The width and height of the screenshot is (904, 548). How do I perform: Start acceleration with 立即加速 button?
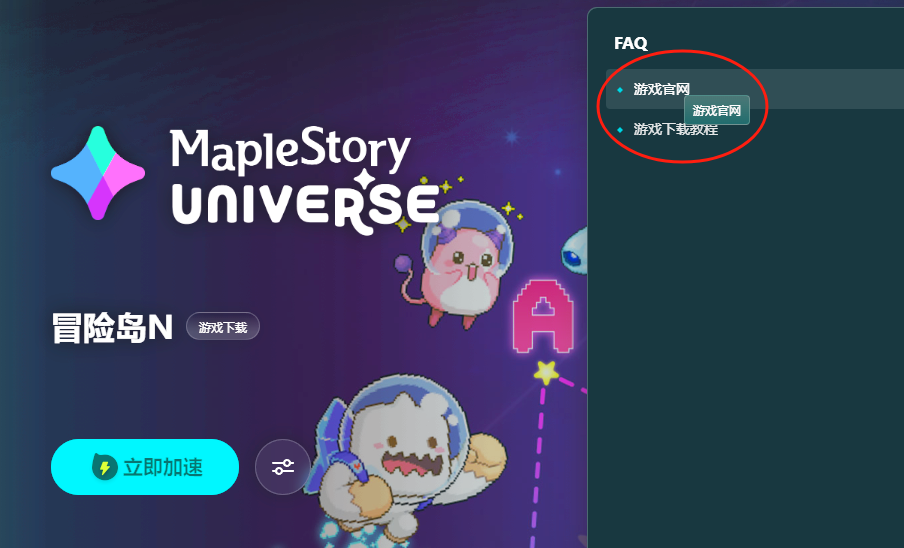[x=145, y=467]
